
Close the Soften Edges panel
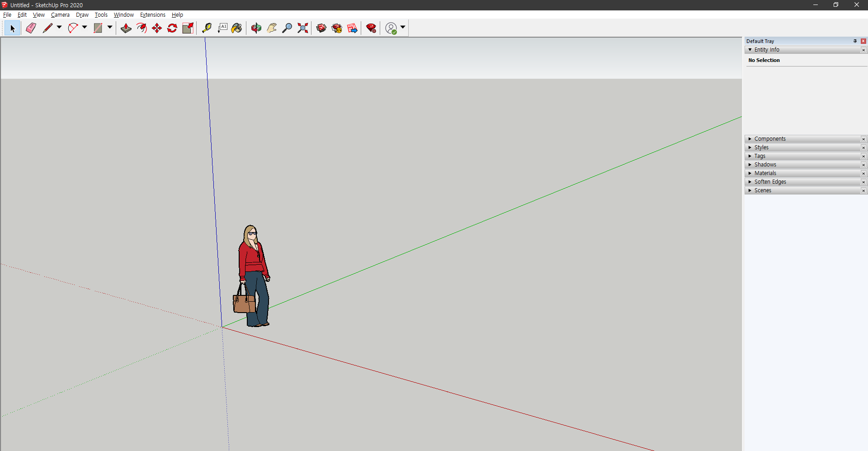863,182
